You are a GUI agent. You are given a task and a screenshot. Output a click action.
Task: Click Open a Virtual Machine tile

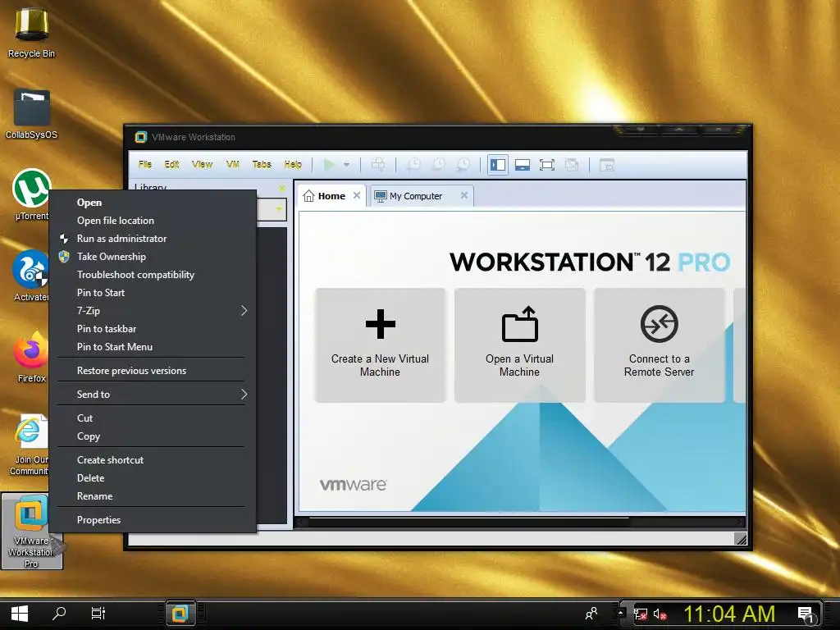(519, 345)
